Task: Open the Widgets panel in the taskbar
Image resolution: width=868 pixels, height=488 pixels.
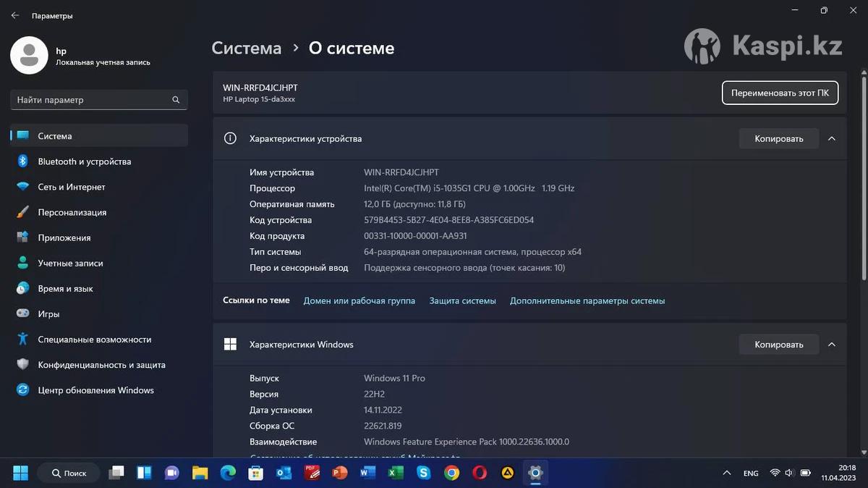Action: 144,473
